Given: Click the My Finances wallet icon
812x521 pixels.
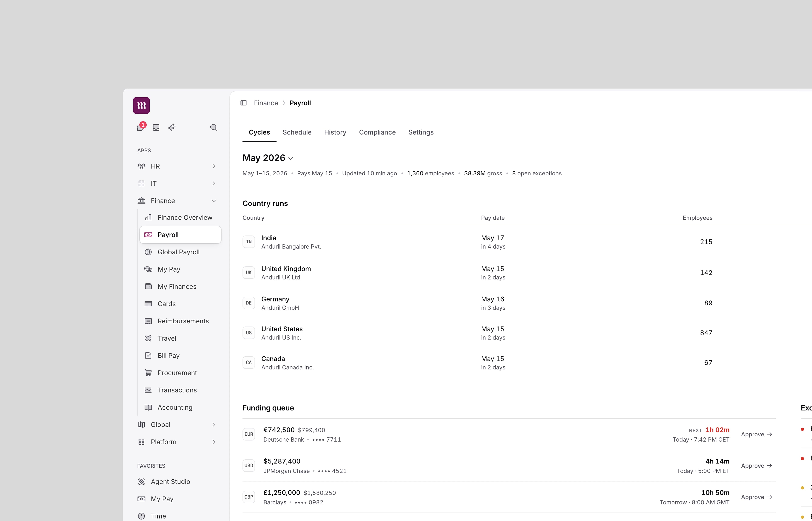Looking at the screenshot, I should tap(148, 287).
